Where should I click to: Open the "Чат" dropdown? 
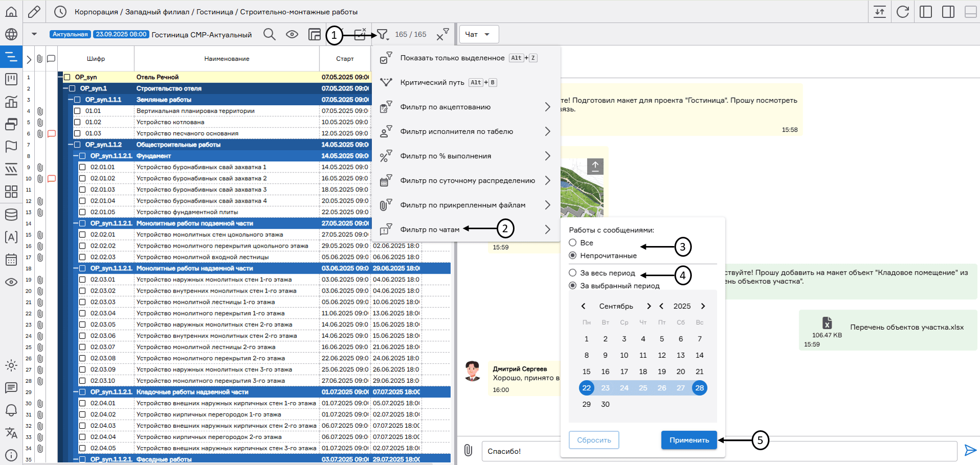click(x=478, y=34)
